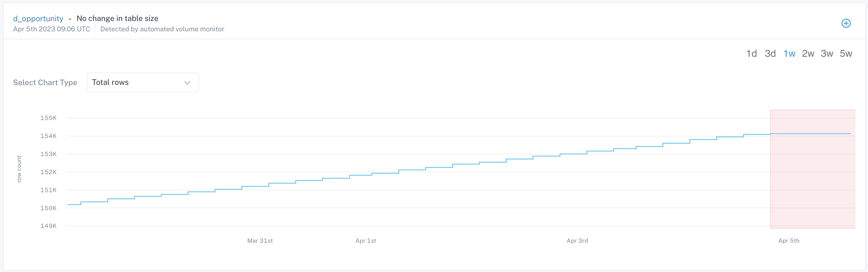Click the 'Apr 1st' x-axis label
Image resolution: width=868 pixels, height=272 pixels.
click(365, 241)
